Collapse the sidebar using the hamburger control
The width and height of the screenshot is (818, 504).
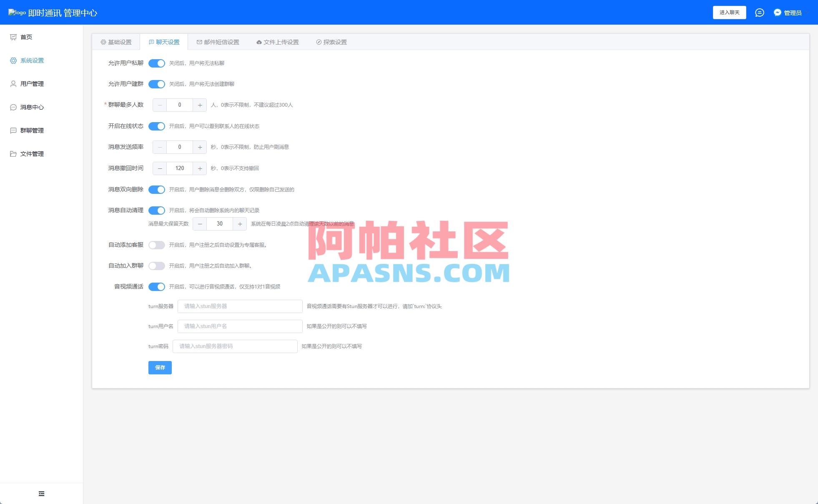(41, 493)
